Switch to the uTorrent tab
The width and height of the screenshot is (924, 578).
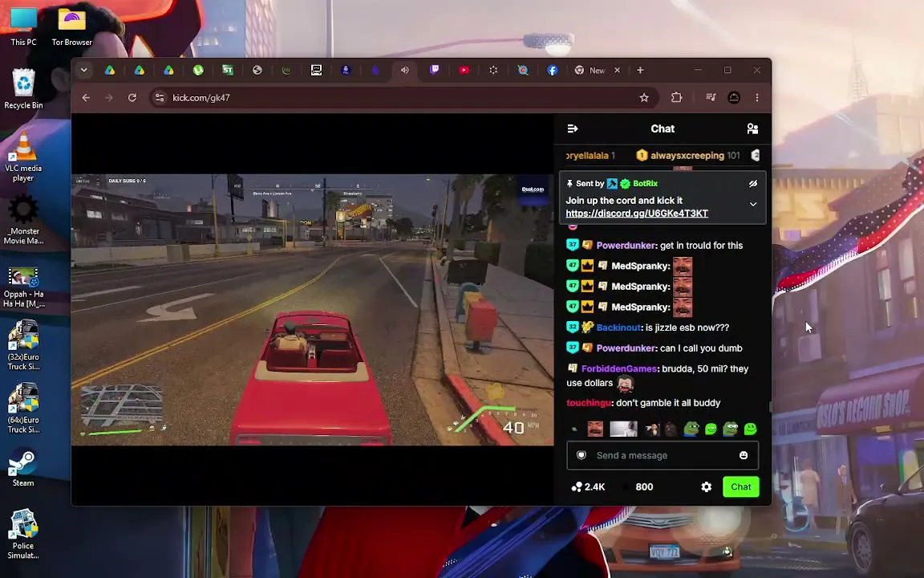pos(198,70)
